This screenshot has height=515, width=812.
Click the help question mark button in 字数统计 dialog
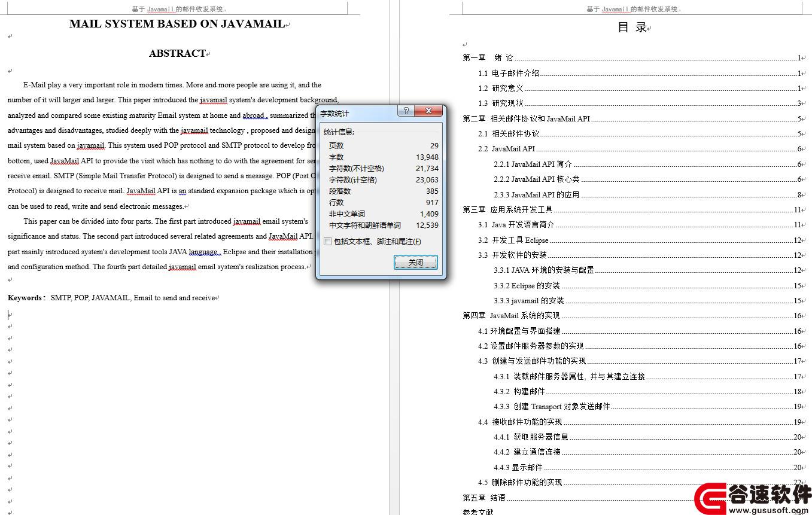tap(406, 111)
